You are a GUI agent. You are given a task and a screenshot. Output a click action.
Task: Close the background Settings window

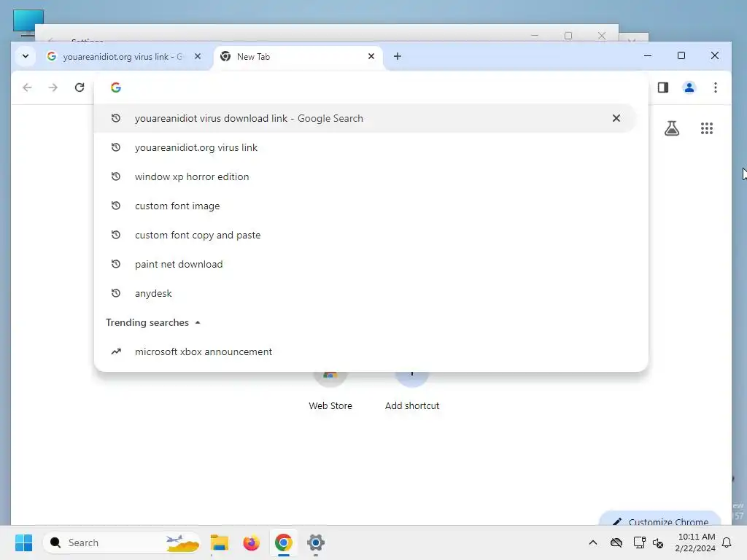pos(602,36)
